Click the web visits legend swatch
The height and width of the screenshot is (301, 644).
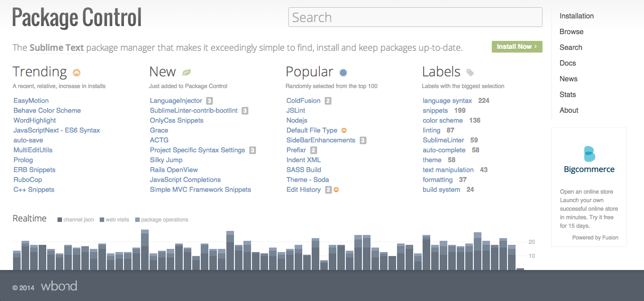(102, 220)
